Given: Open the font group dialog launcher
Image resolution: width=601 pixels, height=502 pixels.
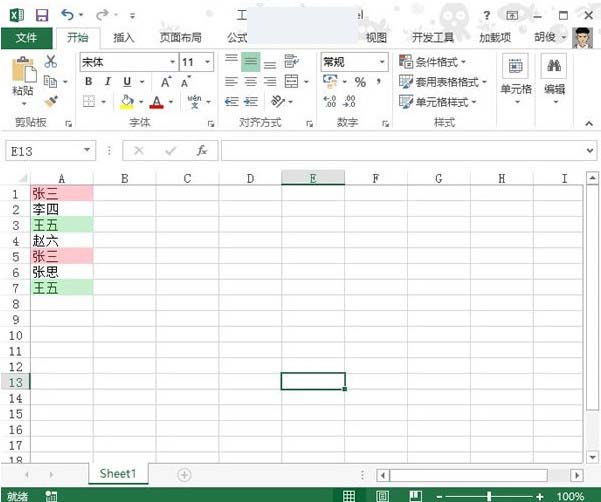Looking at the screenshot, I should (x=210, y=123).
